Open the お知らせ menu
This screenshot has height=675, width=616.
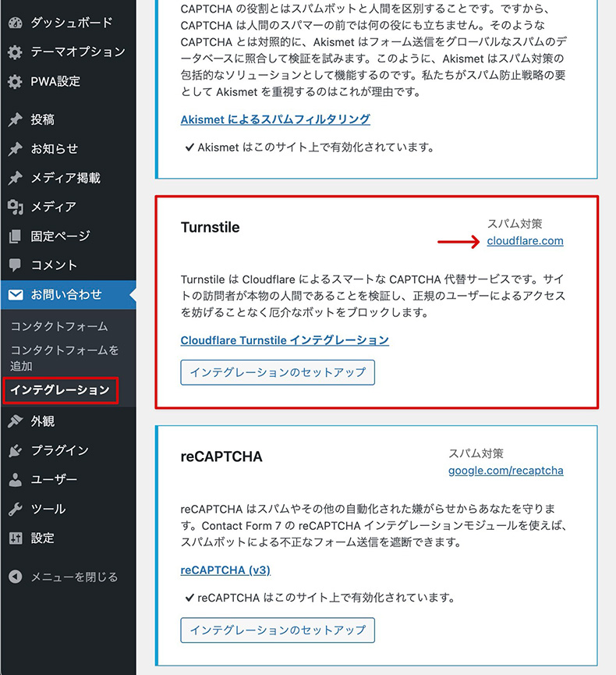[x=55, y=149]
